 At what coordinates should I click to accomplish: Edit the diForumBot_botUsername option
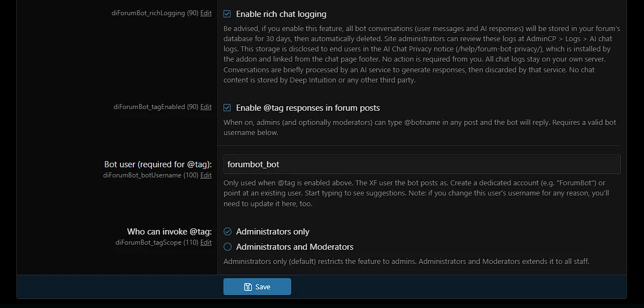pyautogui.click(x=206, y=175)
